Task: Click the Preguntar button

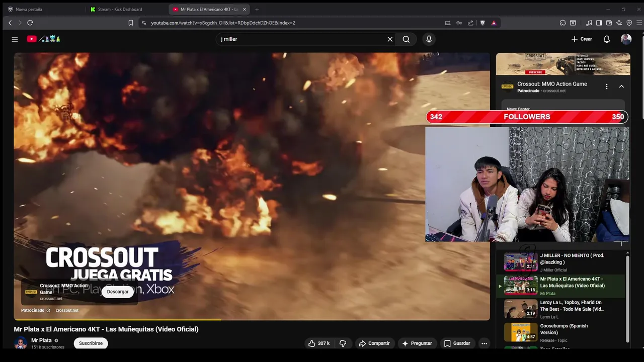Action: tap(417, 343)
